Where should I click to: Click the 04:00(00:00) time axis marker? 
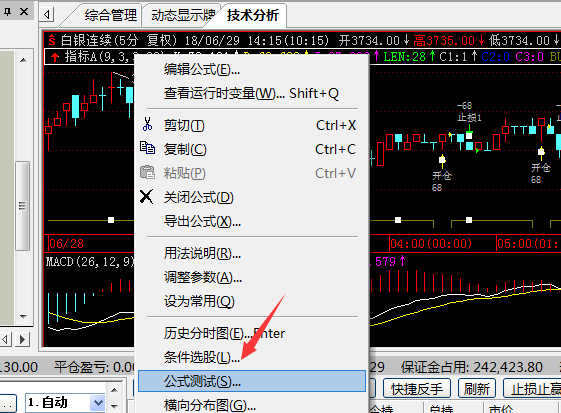[431, 244]
